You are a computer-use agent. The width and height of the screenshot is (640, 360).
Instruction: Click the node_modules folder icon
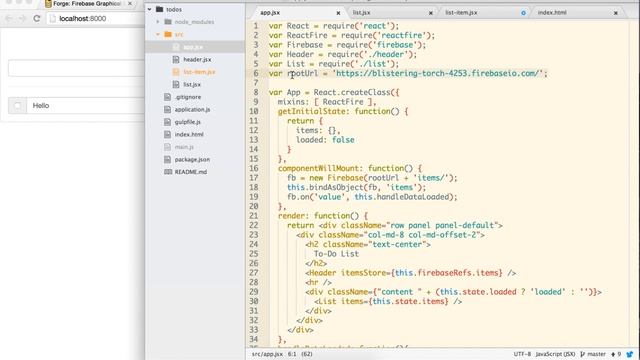[168, 22]
